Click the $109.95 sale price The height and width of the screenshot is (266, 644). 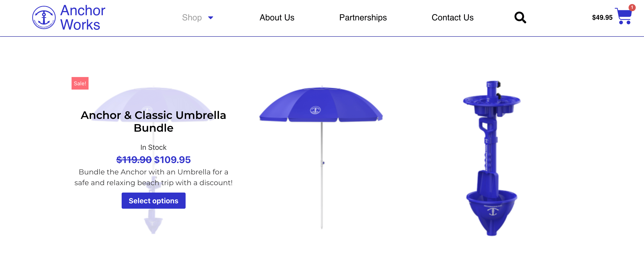point(172,160)
